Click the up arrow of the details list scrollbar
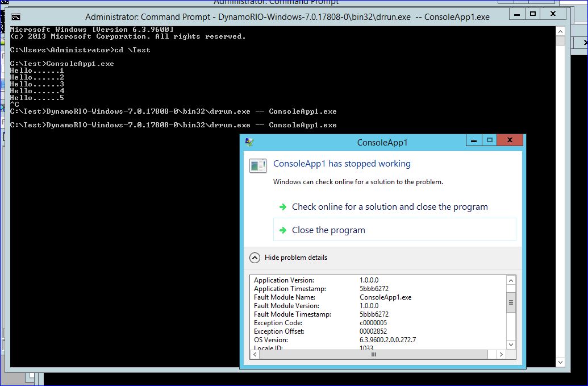The width and height of the screenshot is (588, 386). click(x=511, y=281)
